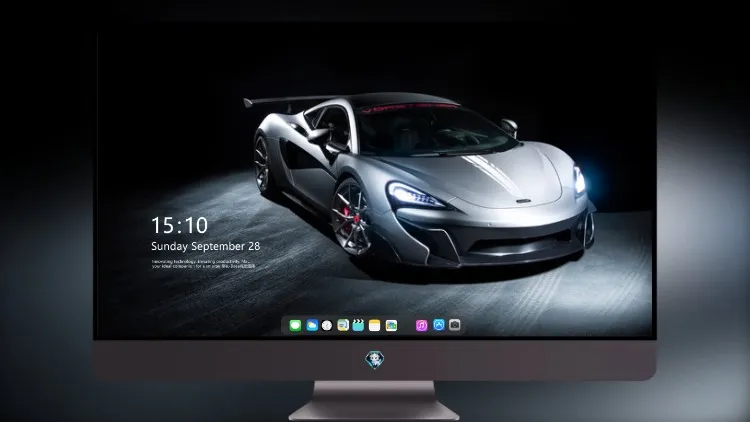Launch the Weather app from the dock

coord(312,325)
